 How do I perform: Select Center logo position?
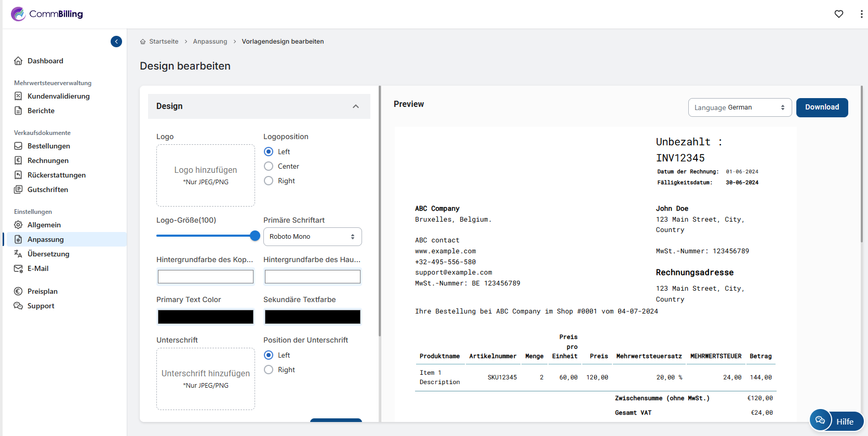click(x=269, y=166)
